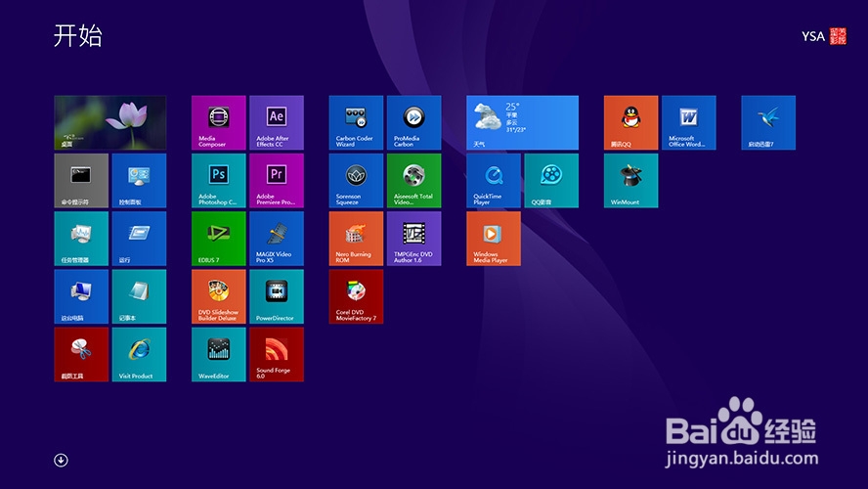Screen dimensions: 868x489
Task: Launch Carbon Coder Wizard tile
Action: point(356,122)
